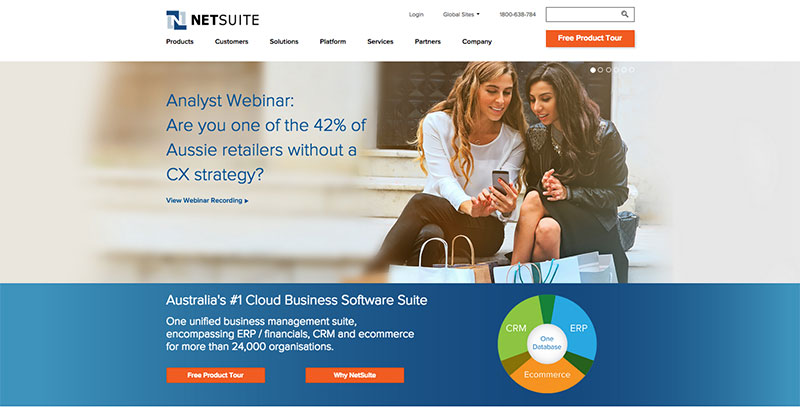The height and width of the screenshot is (407, 800).
Task: Open the Products menu
Action: 180,41
